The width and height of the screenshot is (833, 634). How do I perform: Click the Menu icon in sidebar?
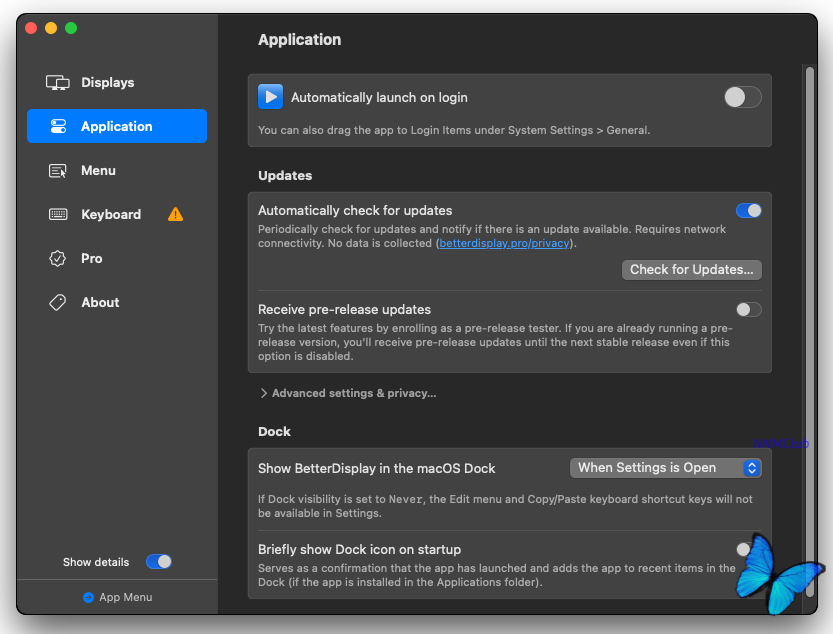(x=58, y=171)
